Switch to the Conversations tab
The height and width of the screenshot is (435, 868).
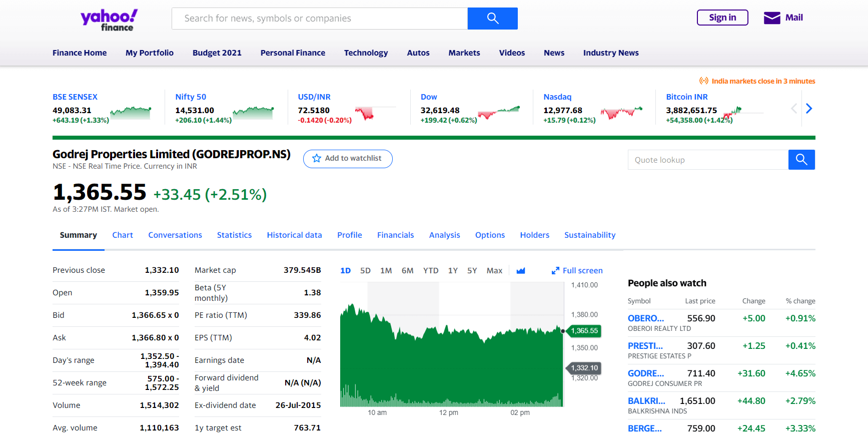tap(175, 235)
